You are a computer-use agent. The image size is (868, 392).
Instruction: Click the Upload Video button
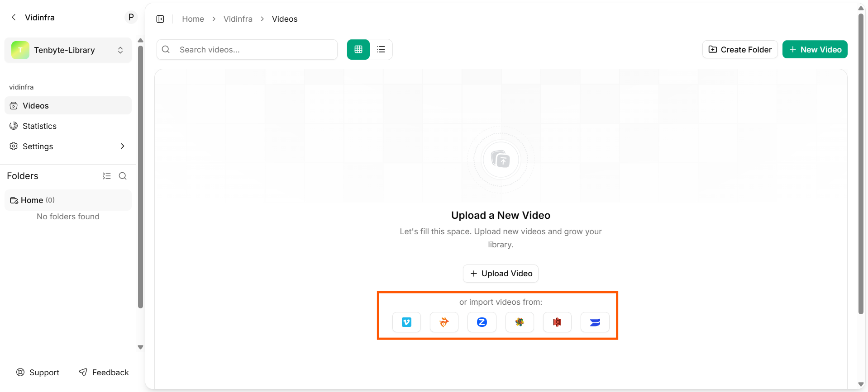click(501, 274)
